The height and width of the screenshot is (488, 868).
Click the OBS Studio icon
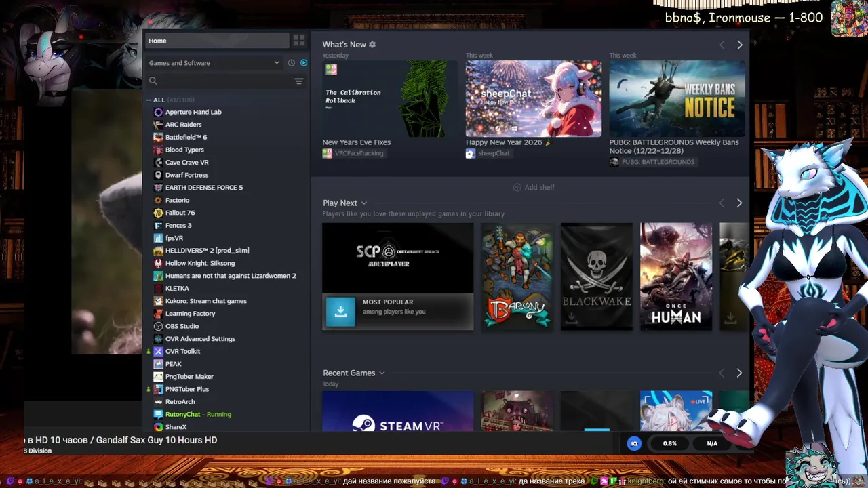coord(158,326)
